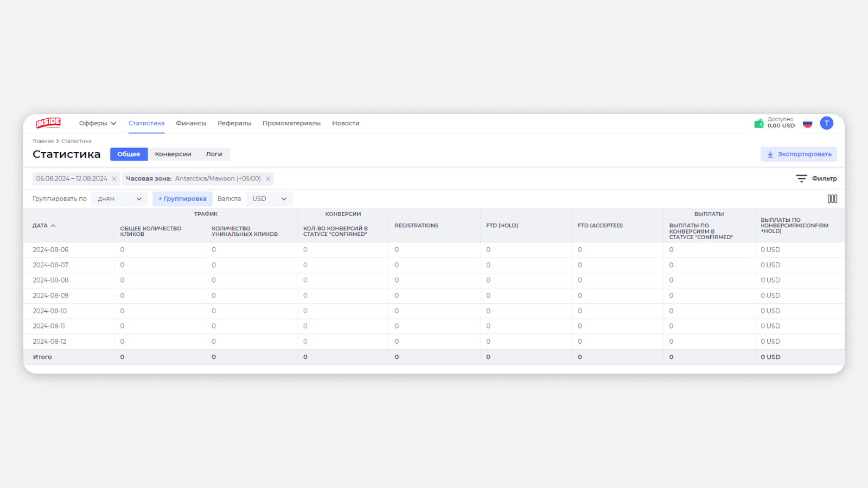Viewport: 868px width, 488px height.
Task: Remove the Часовая зона filter chip
Action: 268,179
